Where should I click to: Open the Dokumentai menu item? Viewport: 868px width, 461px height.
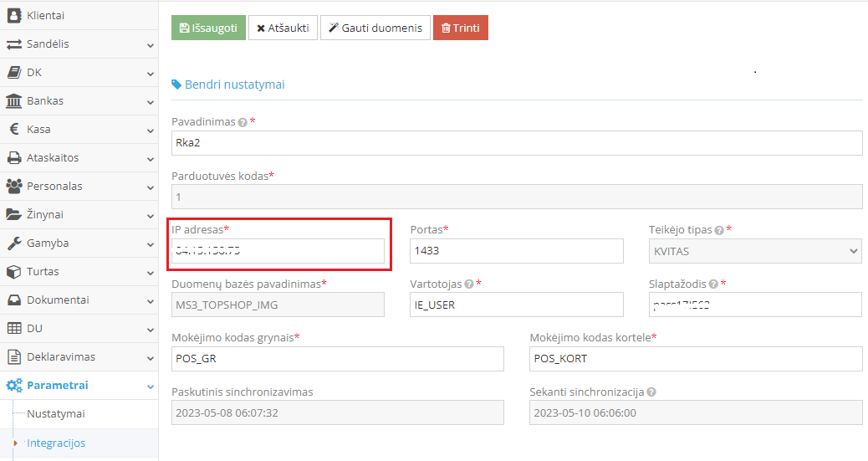click(x=79, y=300)
